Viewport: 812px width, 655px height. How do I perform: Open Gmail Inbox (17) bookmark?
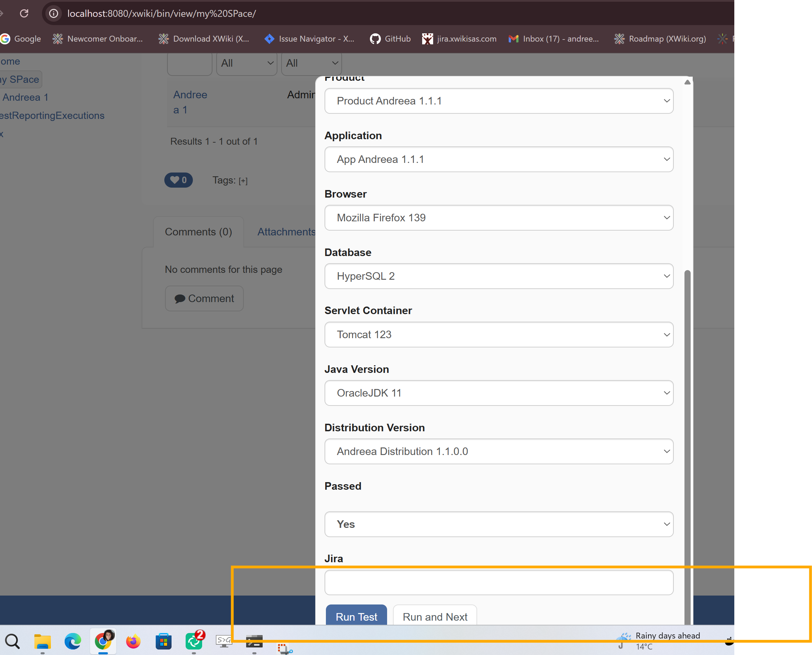pyautogui.click(x=553, y=39)
